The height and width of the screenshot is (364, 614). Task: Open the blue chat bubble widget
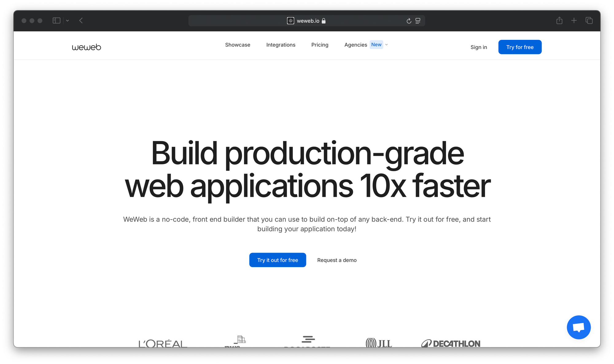[579, 327]
